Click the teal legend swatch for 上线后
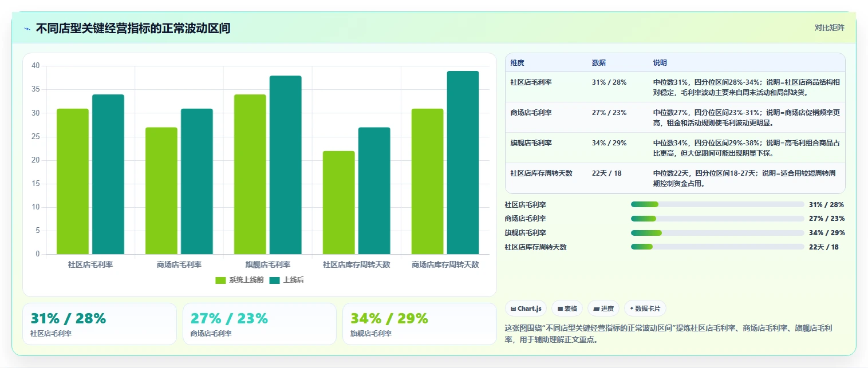Viewport: 868px width, 368px height. (274, 280)
